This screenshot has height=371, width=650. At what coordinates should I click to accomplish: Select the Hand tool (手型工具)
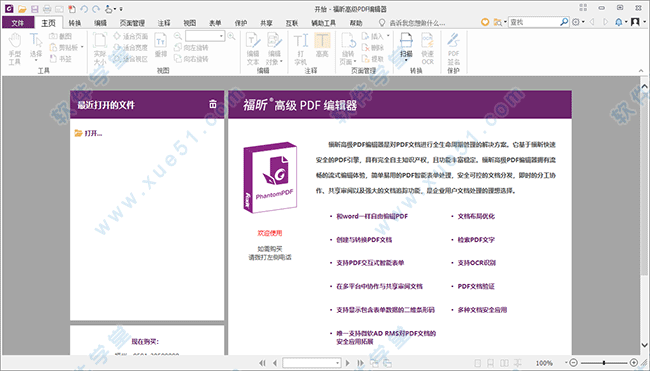15,49
